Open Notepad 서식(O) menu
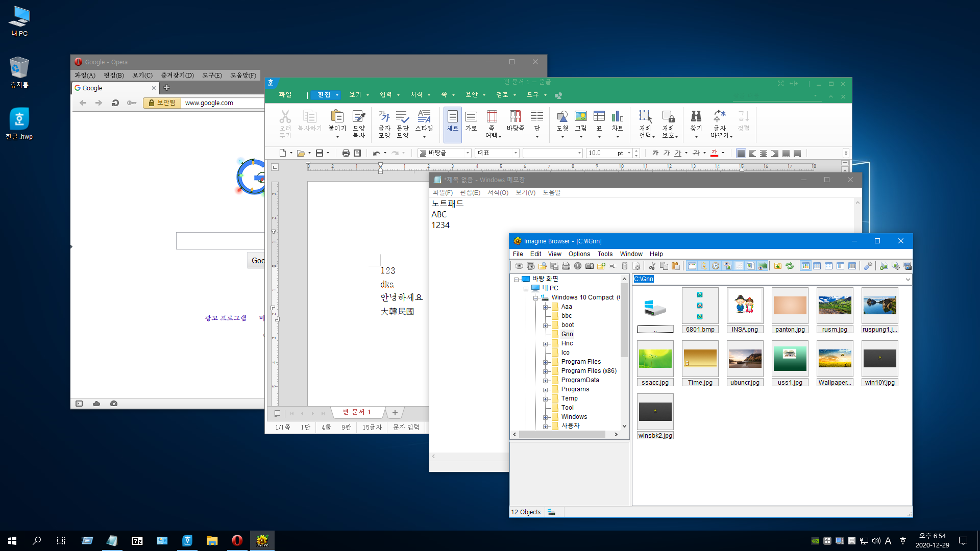The image size is (980, 551). pos(498,193)
